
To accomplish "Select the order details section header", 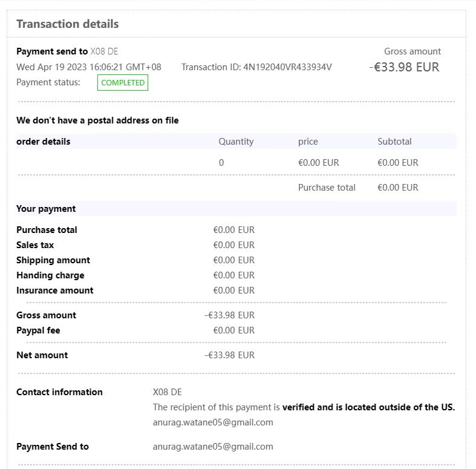I will coord(44,142).
